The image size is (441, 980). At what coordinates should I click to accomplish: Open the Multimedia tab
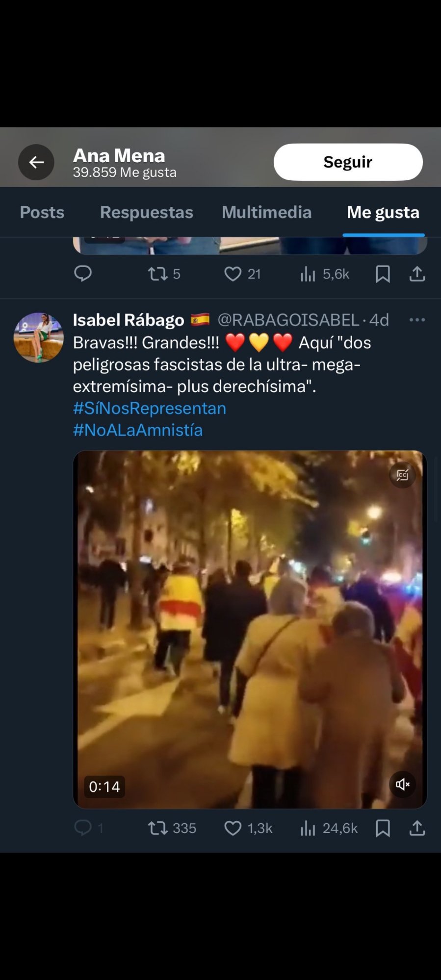[266, 212]
